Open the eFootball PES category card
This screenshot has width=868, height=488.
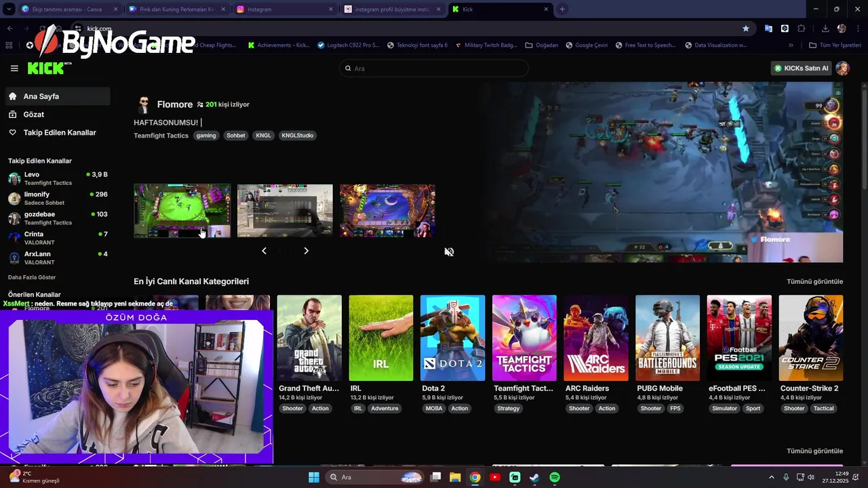[739, 338]
